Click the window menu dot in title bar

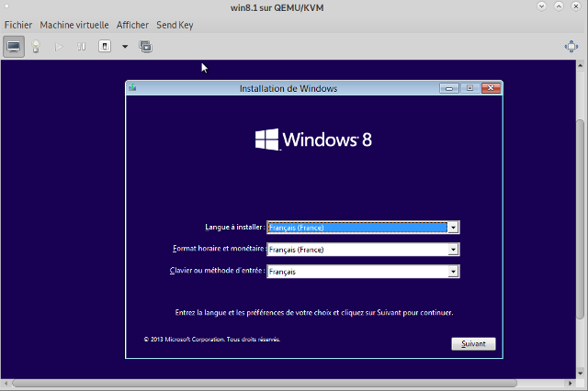coord(6,6)
